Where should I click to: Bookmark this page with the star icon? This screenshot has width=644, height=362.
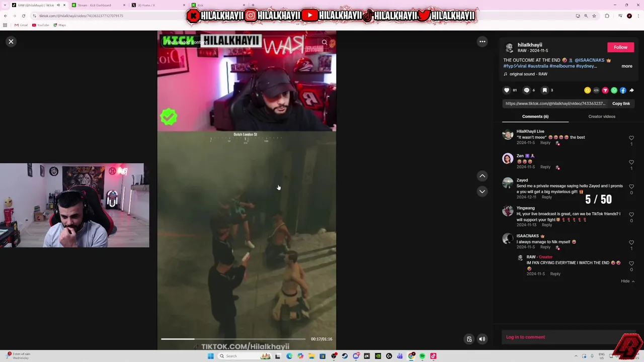tap(594, 16)
